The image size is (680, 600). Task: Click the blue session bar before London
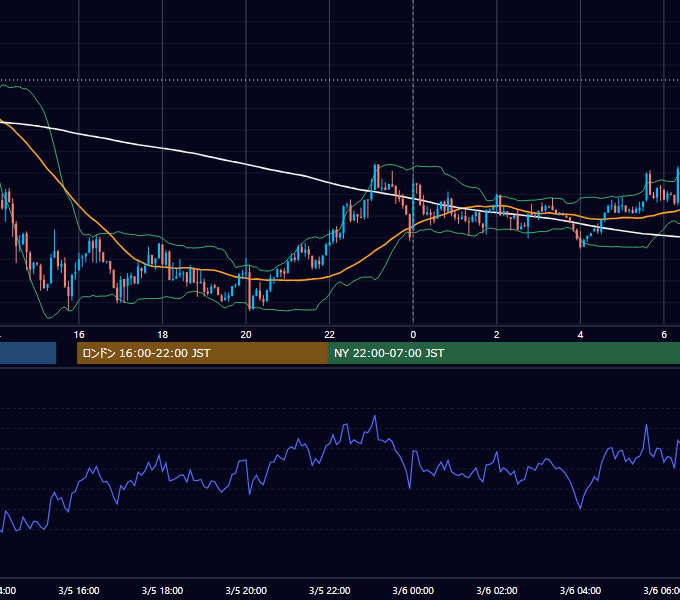tap(28, 353)
